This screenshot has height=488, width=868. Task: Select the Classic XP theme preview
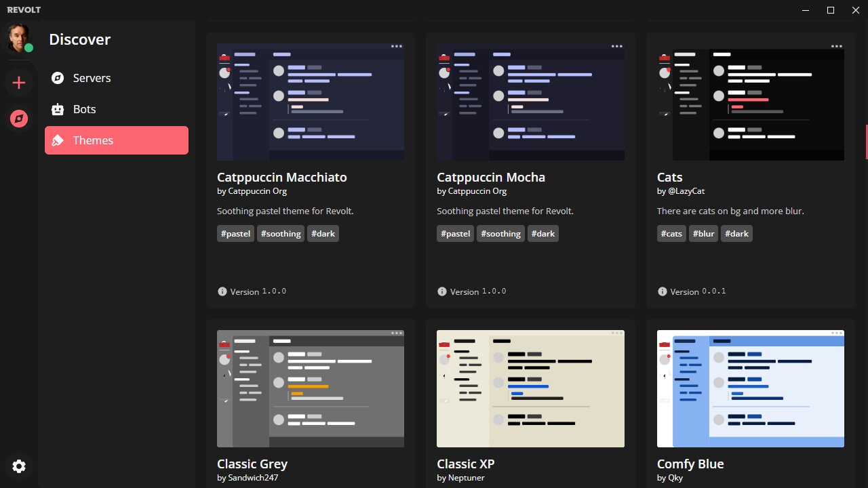coord(530,388)
